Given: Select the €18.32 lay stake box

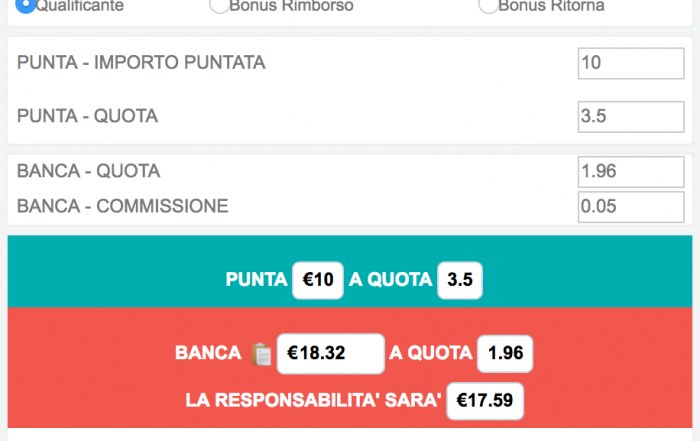Looking at the screenshot, I should 330,354.
